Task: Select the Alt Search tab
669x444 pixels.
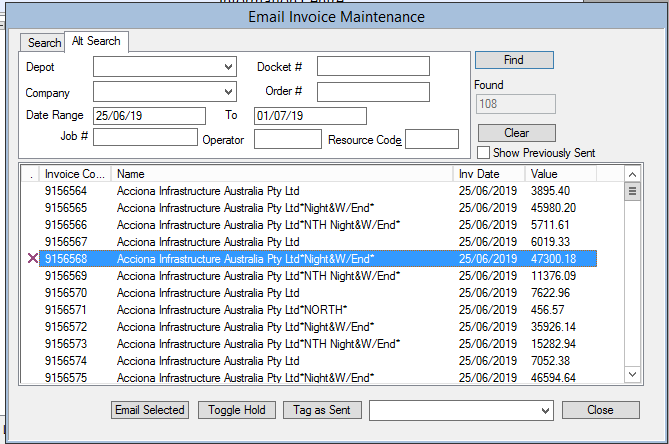Action: click(x=96, y=41)
